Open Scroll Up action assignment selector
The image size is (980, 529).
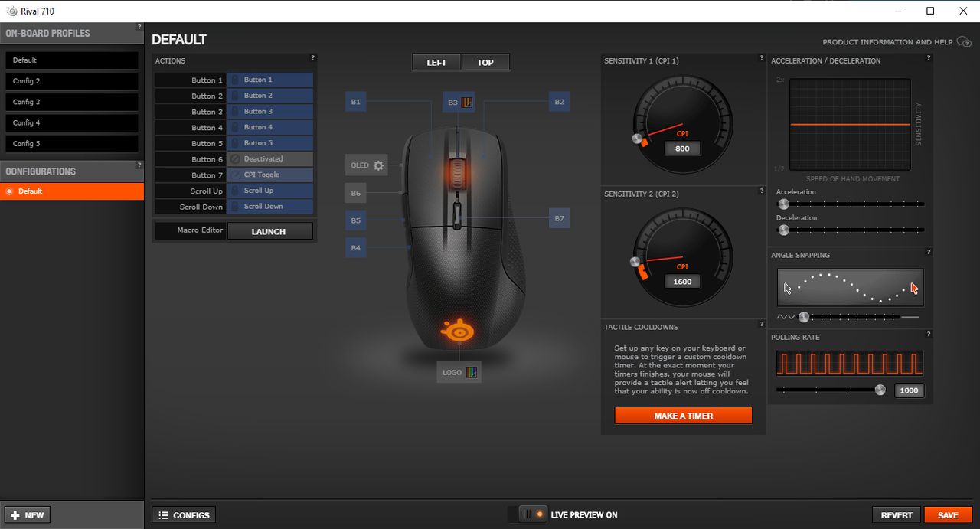(x=270, y=191)
